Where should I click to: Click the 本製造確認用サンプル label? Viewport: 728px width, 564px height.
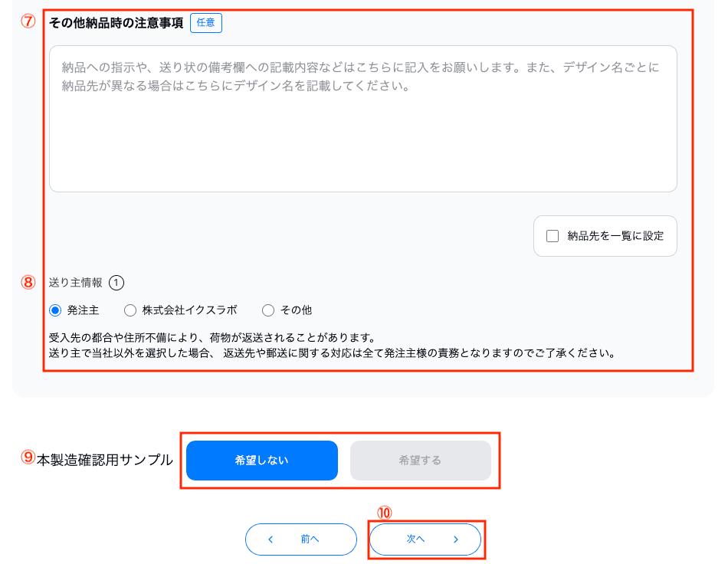[x=105, y=460]
